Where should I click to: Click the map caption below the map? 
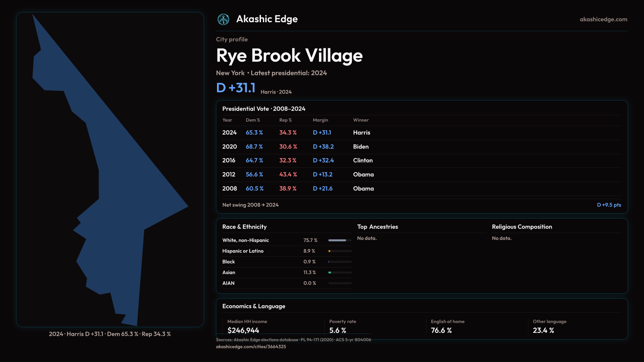pos(110,334)
